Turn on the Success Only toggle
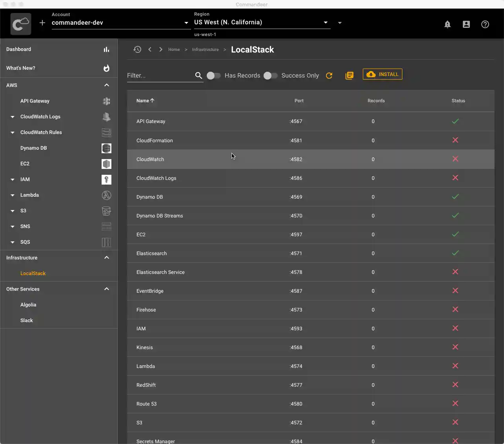This screenshot has width=504, height=444. (x=270, y=76)
